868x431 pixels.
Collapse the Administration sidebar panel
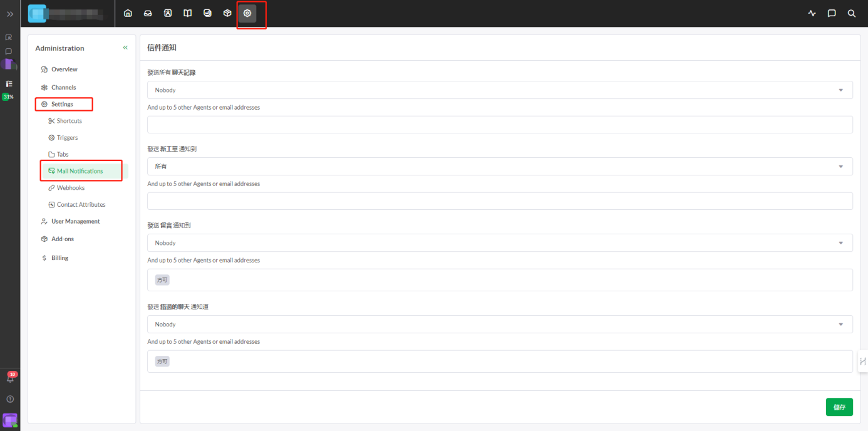tap(125, 48)
